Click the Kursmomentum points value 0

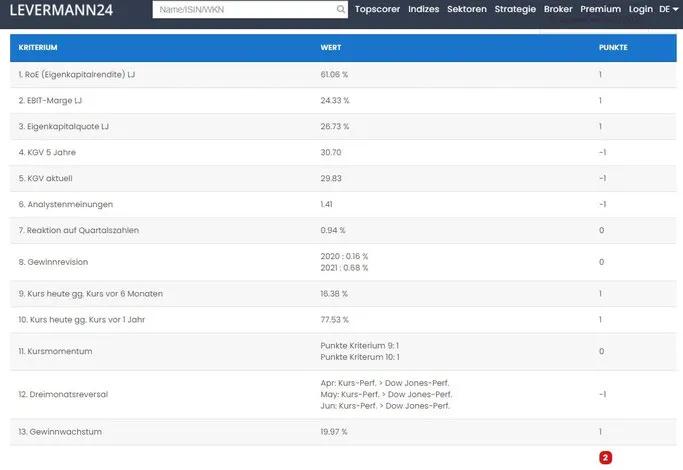[601, 351]
